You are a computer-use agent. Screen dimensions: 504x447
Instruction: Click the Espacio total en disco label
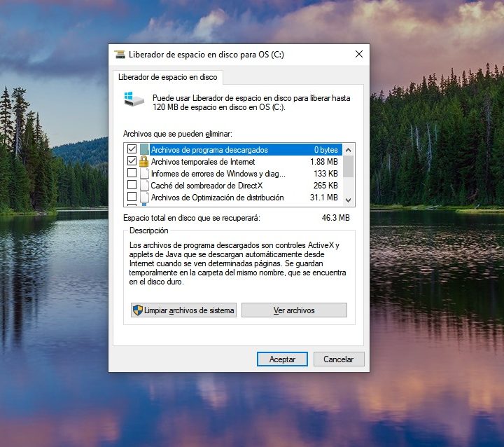(192, 218)
